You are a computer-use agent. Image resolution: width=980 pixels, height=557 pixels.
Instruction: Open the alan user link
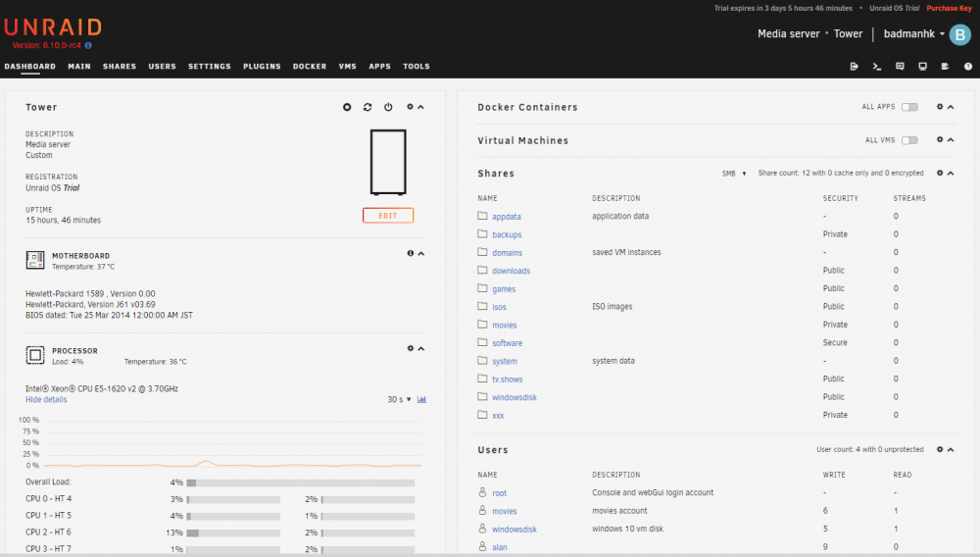coord(500,547)
